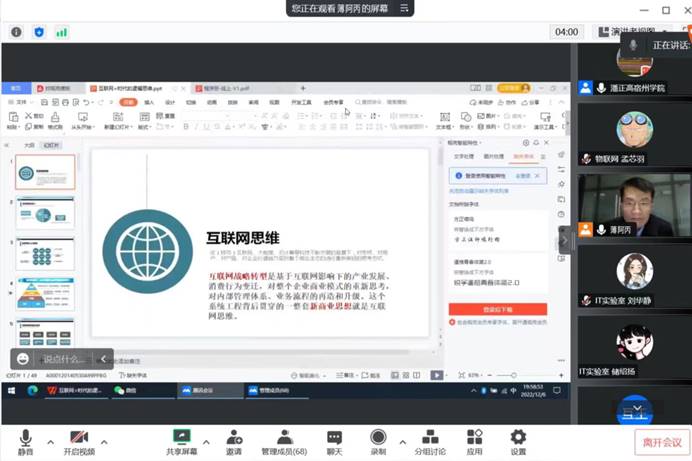The height and width of the screenshot is (461, 692).
Task: Start recording with the 录制 icon
Action: [x=378, y=439]
